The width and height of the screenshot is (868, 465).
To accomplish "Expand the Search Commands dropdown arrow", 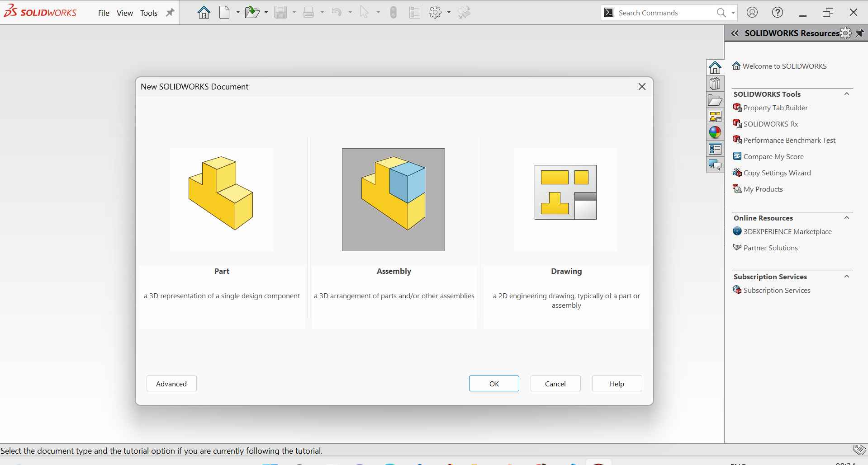I will 733,13.
